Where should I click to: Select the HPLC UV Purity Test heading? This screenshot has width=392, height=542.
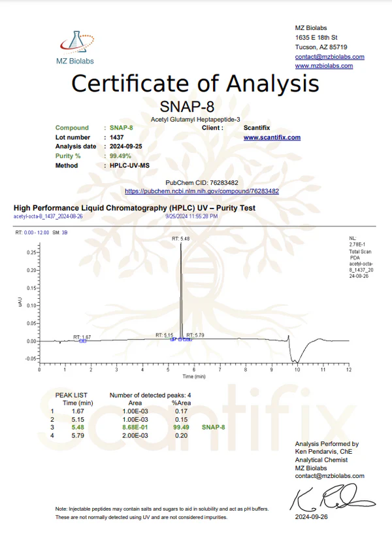tap(135, 208)
